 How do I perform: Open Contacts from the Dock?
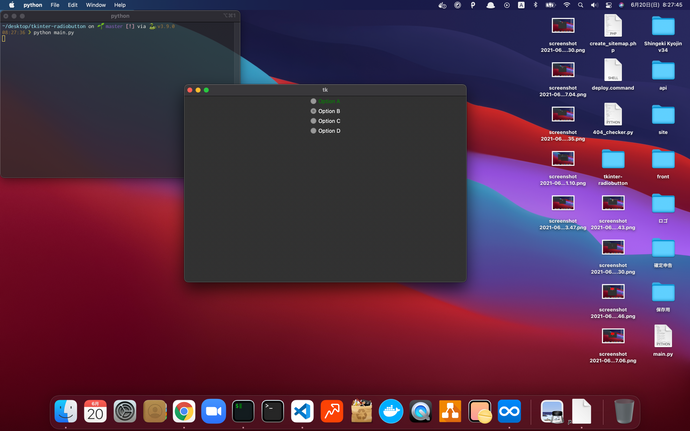pyautogui.click(x=154, y=411)
